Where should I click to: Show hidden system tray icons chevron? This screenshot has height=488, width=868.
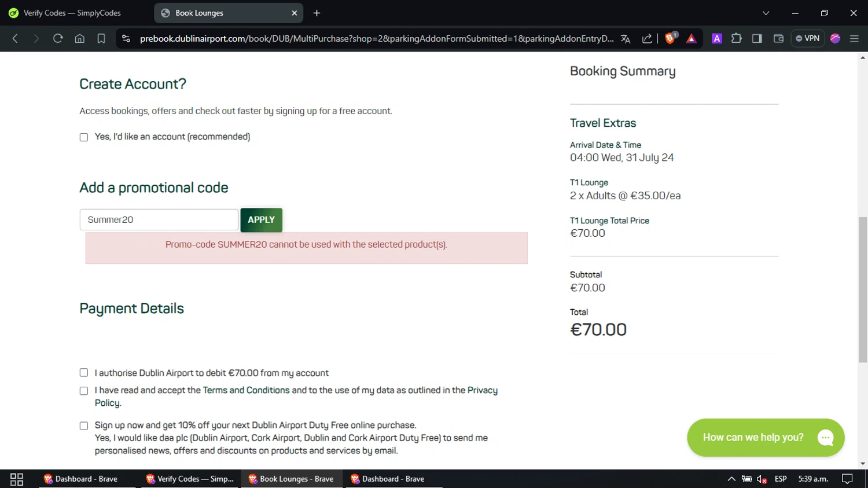(x=731, y=479)
